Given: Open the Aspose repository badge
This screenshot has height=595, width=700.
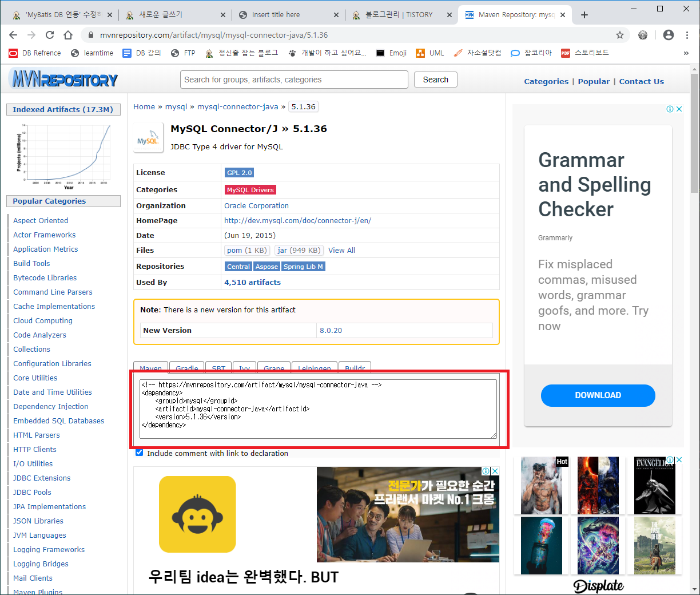Looking at the screenshot, I should coord(267,267).
